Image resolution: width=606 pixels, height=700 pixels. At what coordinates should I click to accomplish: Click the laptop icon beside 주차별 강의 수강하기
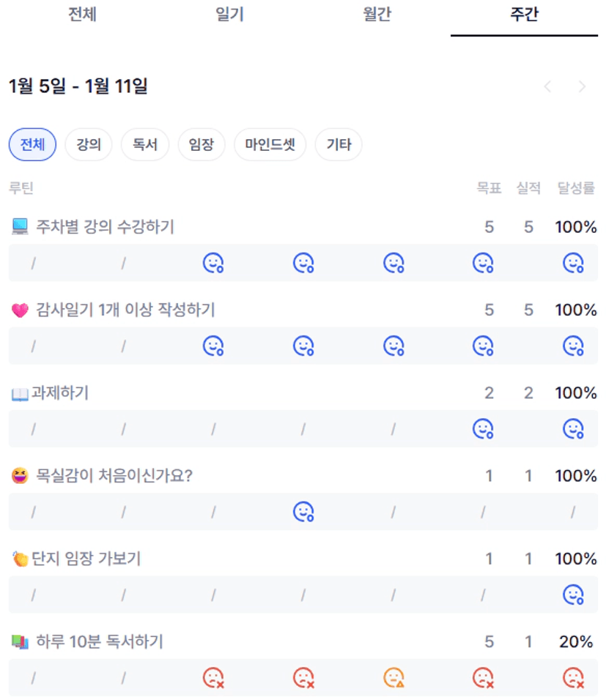[x=20, y=227]
